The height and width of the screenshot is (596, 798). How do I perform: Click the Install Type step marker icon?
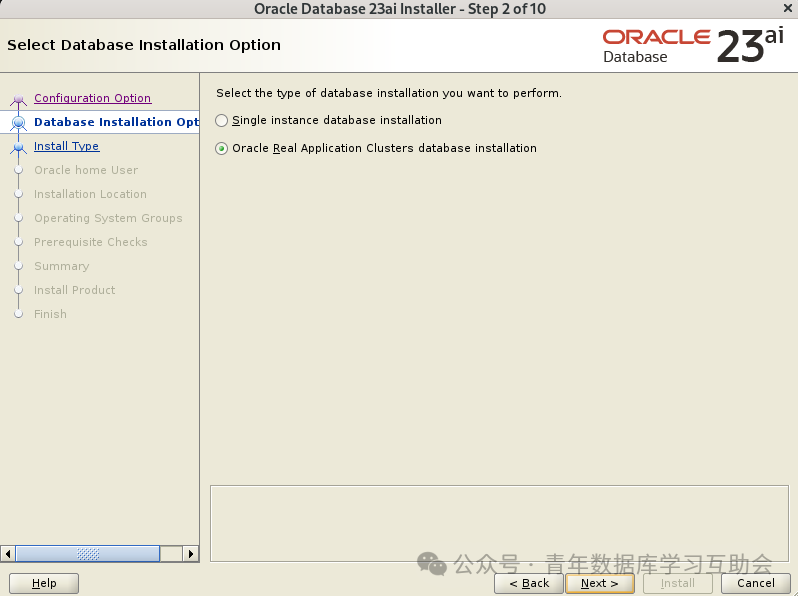click(19, 148)
